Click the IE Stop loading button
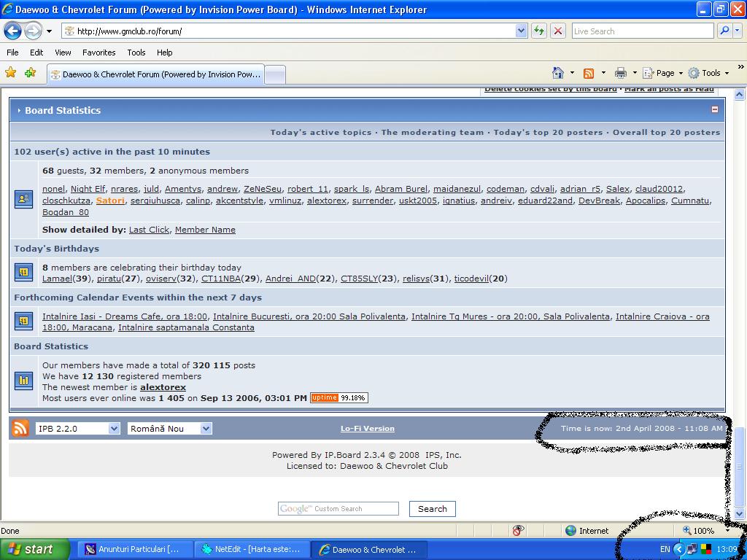Image resolution: width=747 pixels, height=560 pixels. pos(558,31)
